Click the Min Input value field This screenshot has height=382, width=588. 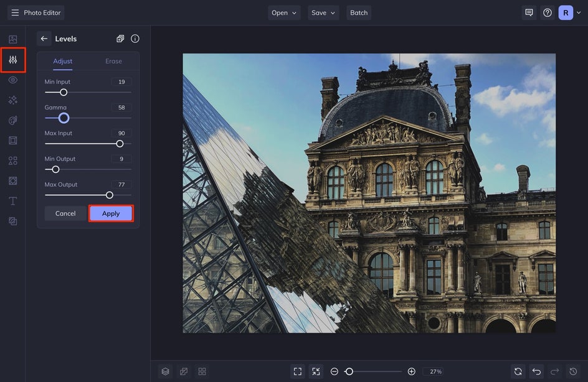point(121,82)
